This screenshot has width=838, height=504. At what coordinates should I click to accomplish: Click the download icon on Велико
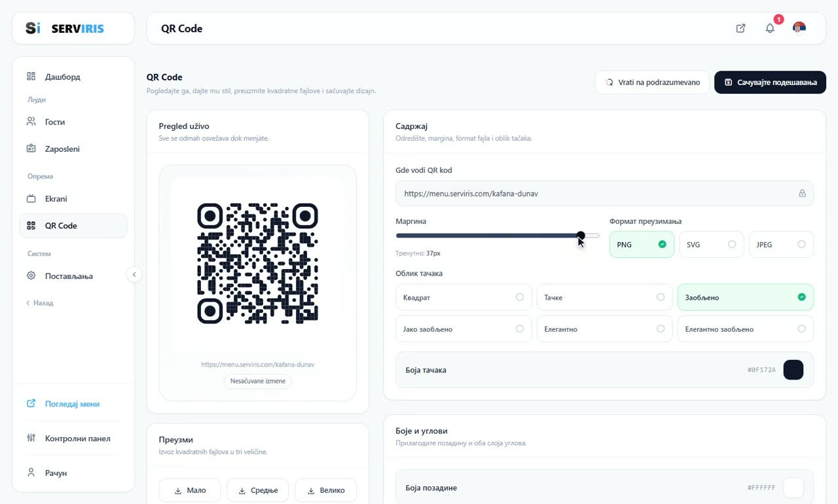click(x=311, y=490)
